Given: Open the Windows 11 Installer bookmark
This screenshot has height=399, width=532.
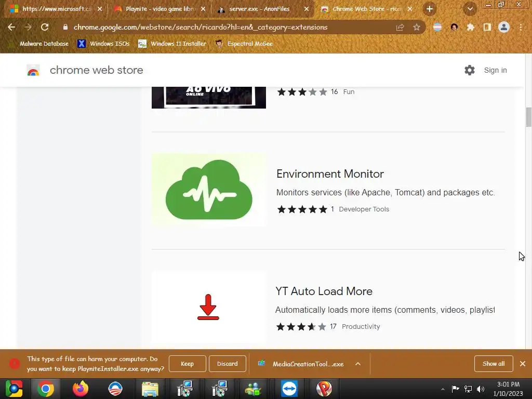Looking at the screenshot, I should click(172, 44).
